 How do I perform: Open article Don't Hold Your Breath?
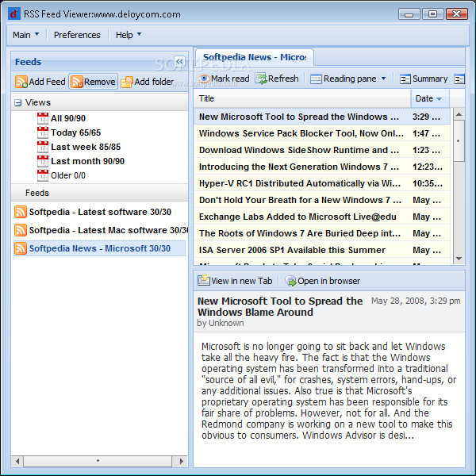(x=322, y=200)
